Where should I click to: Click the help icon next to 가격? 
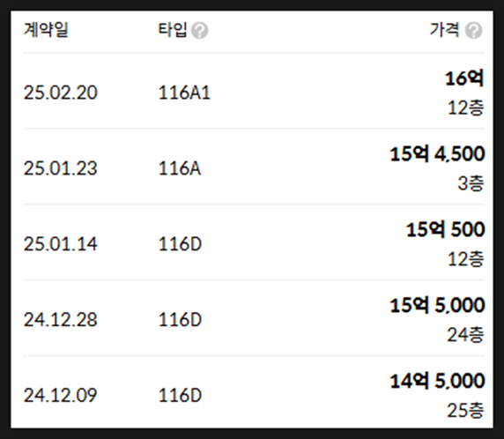[474, 31]
